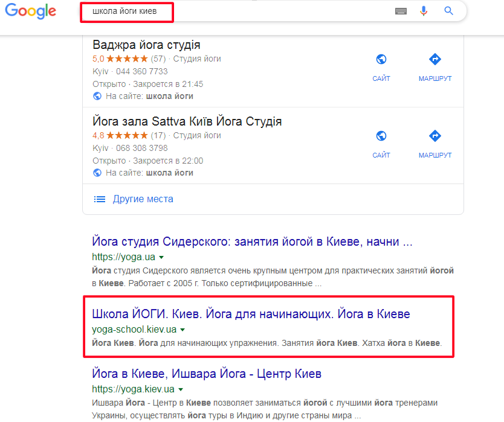504x422 pixels.
Task: Click the Google logo
Action: [x=31, y=11]
